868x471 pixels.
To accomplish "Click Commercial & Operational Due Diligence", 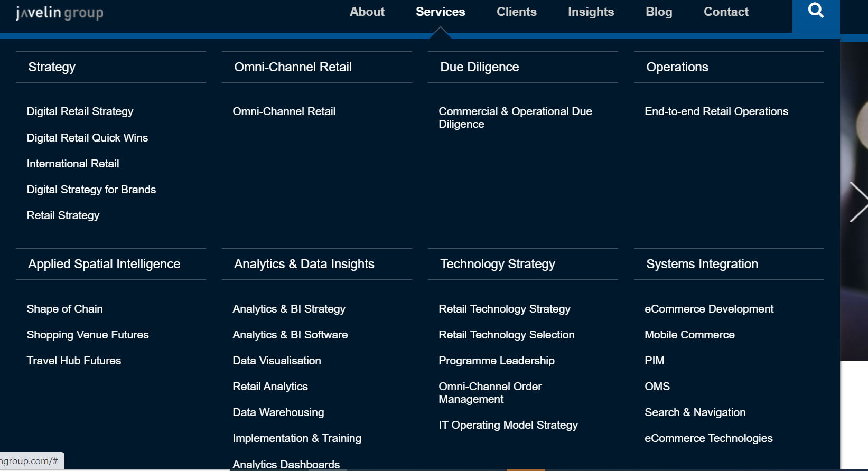I will click(x=515, y=118).
